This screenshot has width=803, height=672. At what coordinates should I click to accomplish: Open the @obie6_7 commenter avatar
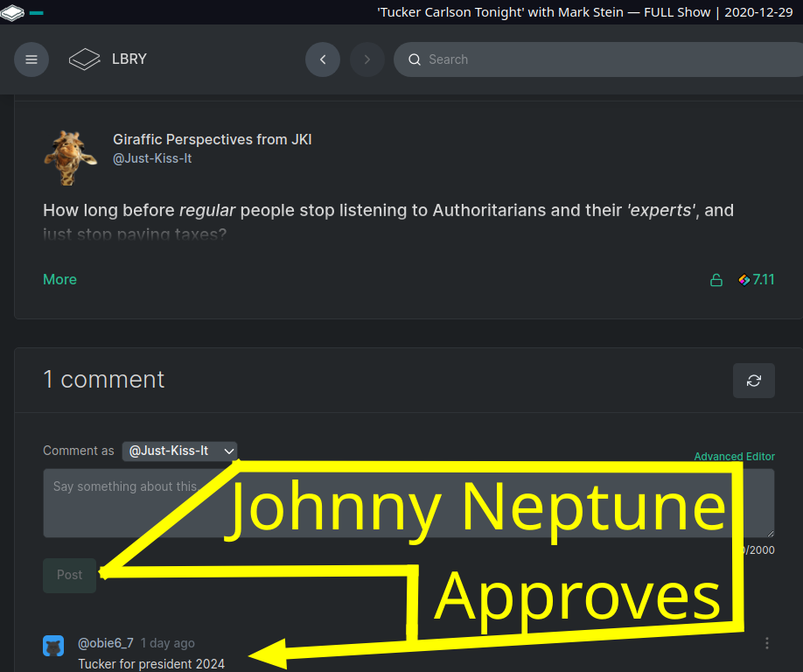53,646
